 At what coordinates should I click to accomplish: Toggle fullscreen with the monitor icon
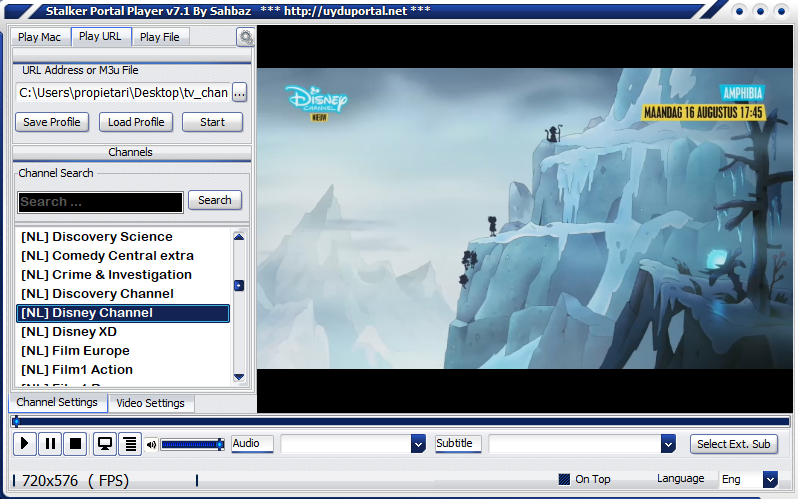click(104, 443)
